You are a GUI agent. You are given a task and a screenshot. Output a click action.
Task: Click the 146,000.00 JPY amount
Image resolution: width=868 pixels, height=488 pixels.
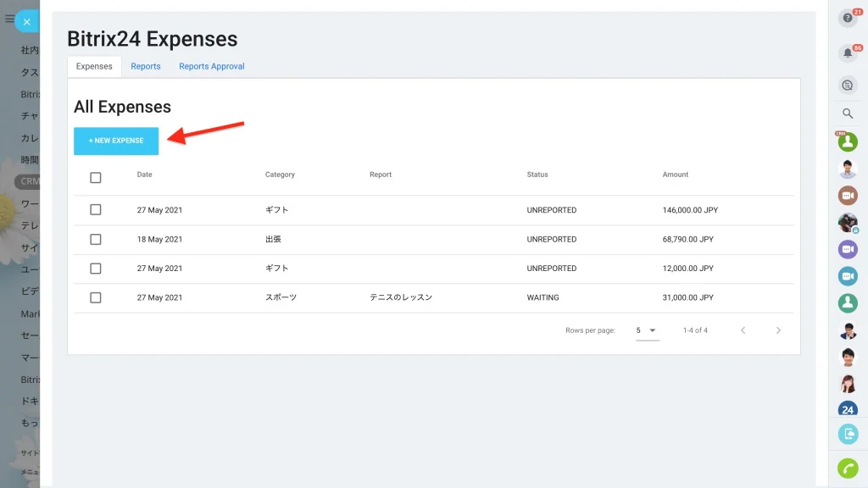tap(690, 210)
